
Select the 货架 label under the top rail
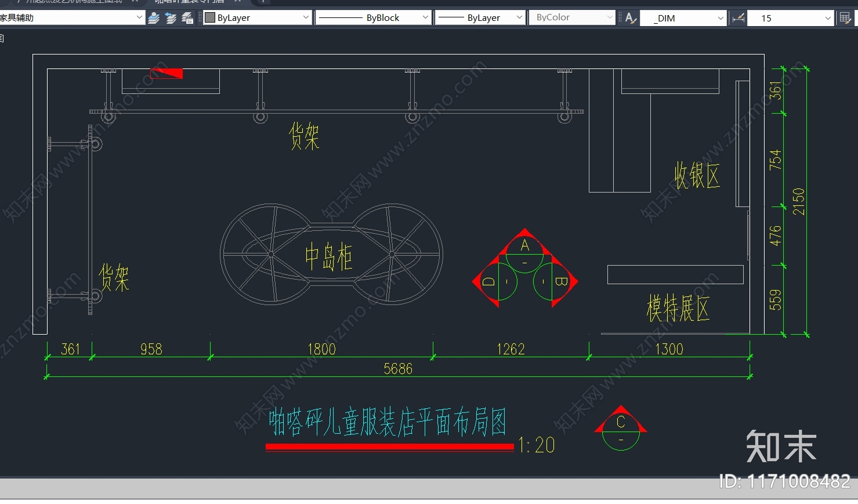[304, 136]
